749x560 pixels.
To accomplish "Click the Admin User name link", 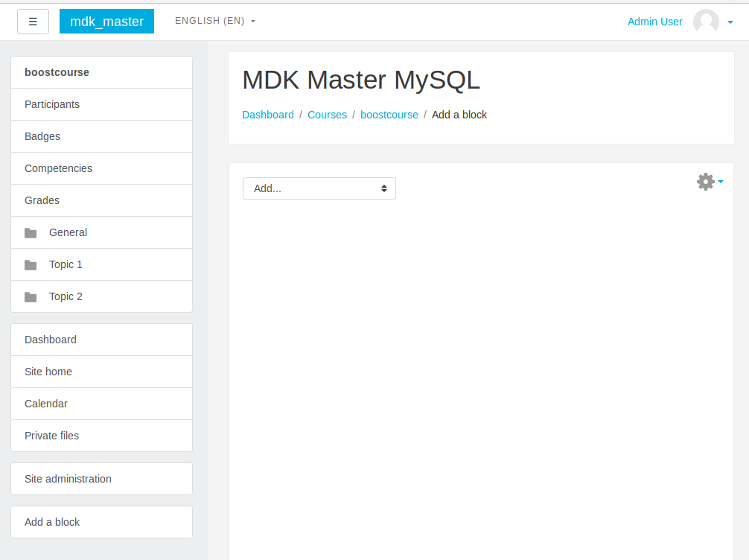I will (655, 22).
